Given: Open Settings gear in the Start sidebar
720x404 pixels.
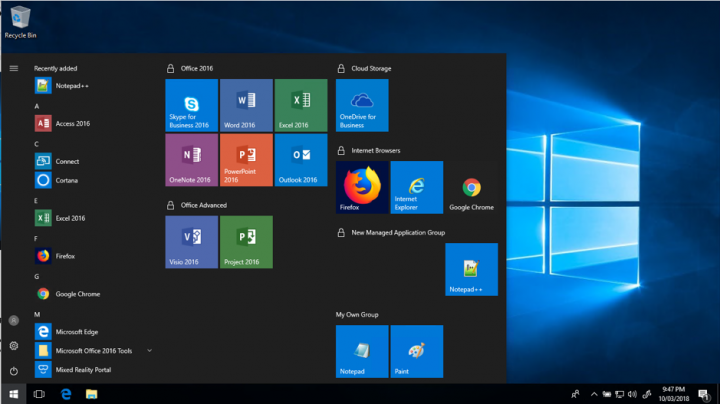Looking at the screenshot, I should 13,346.
